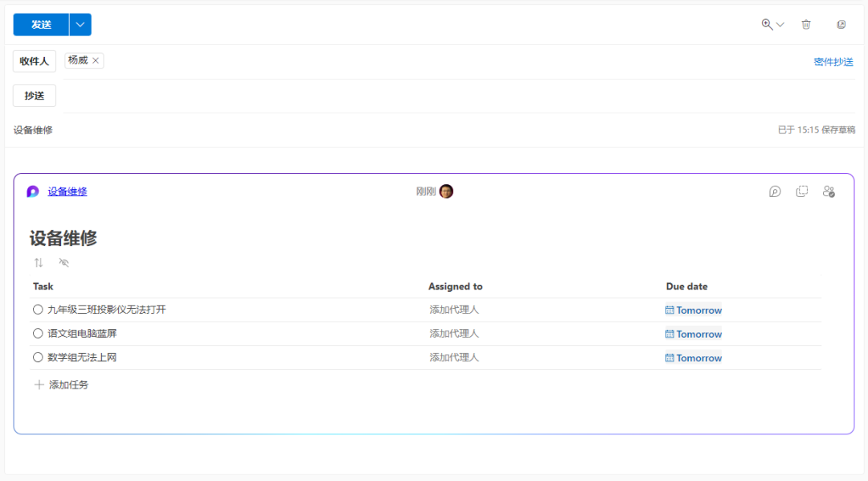The height and width of the screenshot is (481, 868).
Task: Open participant permissions via the people icon
Action: click(x=829, y=191)
